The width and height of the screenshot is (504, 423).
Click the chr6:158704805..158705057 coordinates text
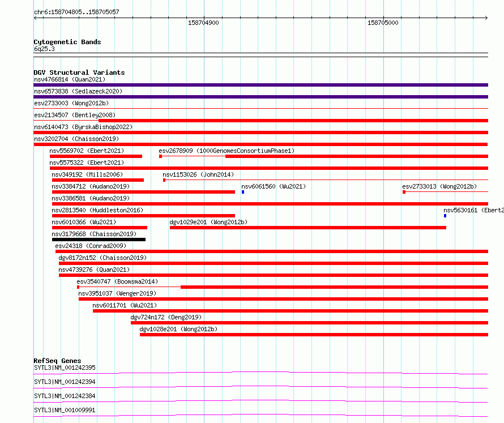(76, 12)
